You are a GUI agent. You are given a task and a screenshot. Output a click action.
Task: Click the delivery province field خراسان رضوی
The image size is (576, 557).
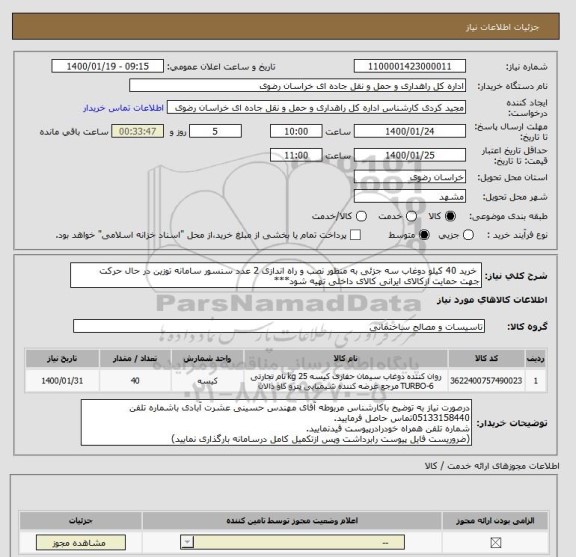point(410,177)
